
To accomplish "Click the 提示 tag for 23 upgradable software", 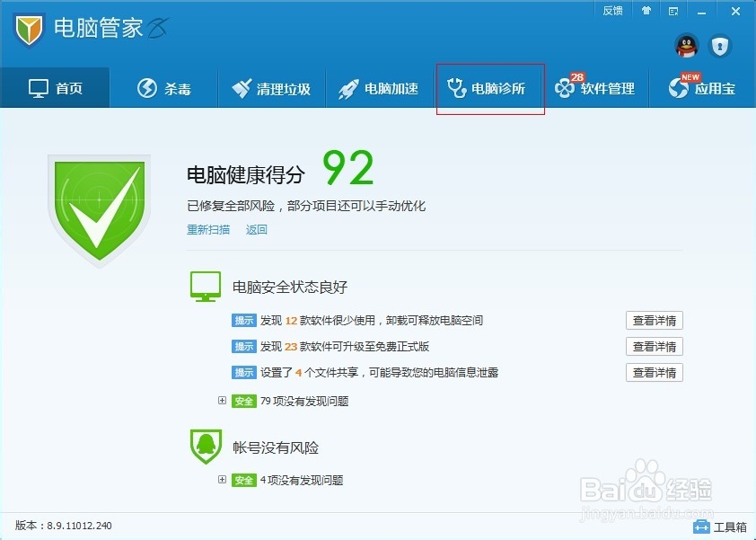I will 244,347.
